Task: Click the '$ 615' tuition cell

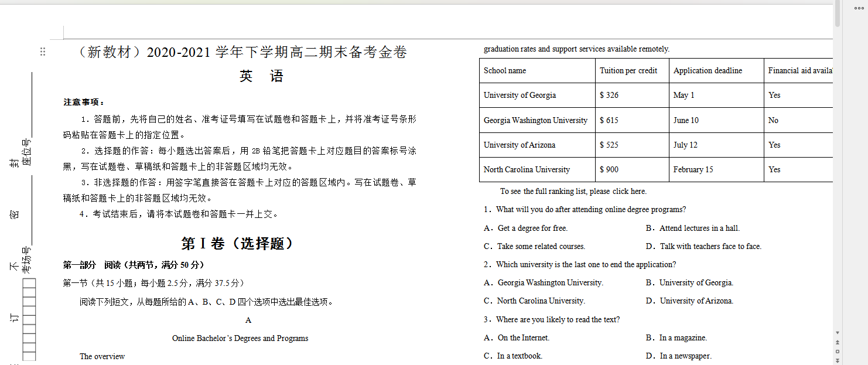Action: tap(632, 120)
